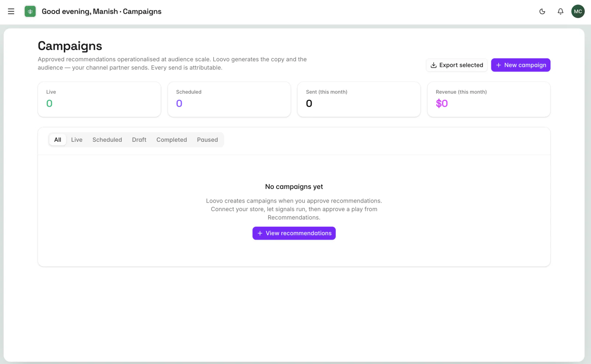The height and width of the screenshot is (364, 591).
Task: Click the Scheduled stat card
Action: click(229, 99)
